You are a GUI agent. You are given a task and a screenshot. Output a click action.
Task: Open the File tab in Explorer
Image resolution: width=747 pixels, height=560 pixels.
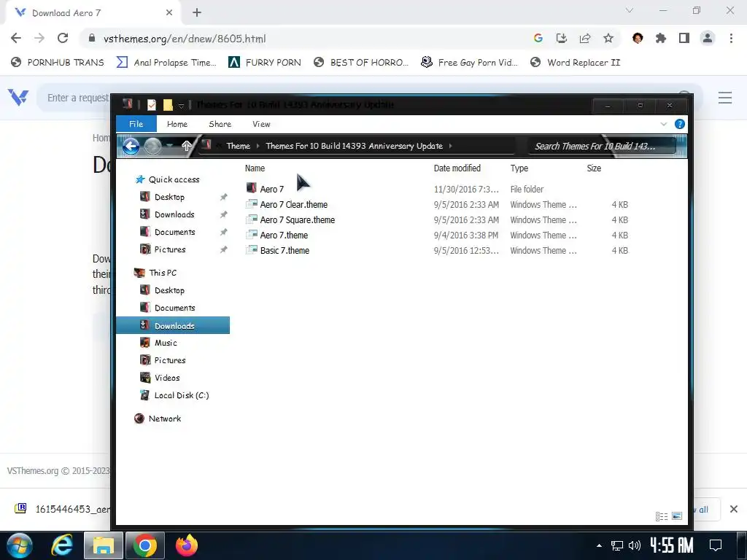[136, 124]
